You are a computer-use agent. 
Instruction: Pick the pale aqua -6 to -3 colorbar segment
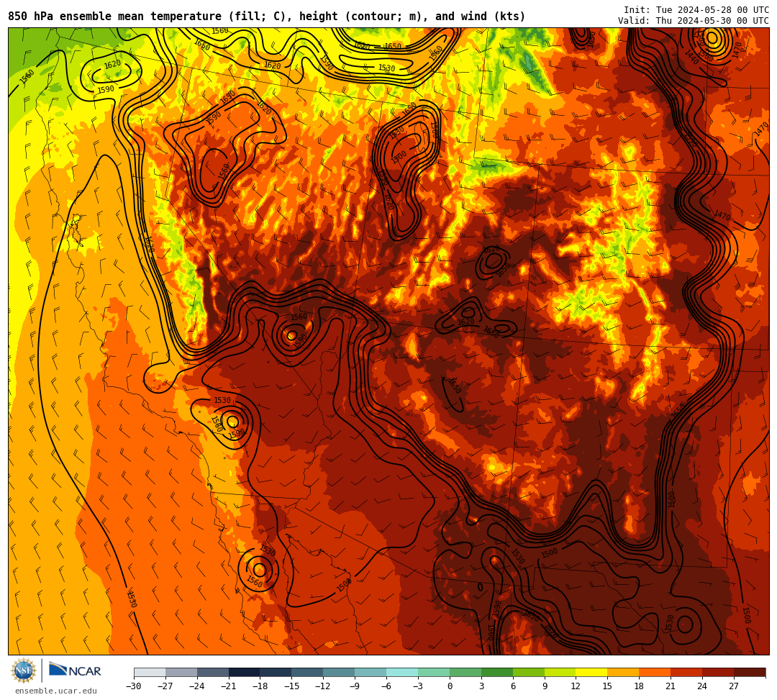[402, 672]
